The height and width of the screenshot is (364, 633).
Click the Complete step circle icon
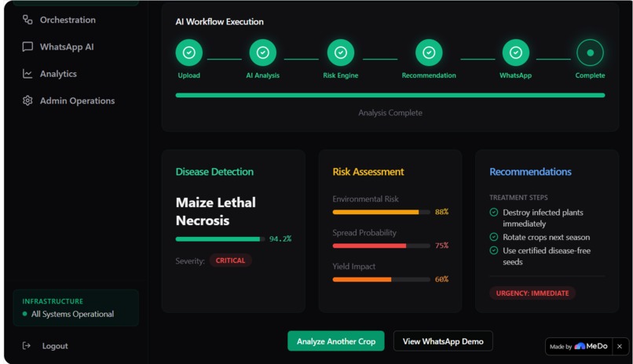click(591, 53)
